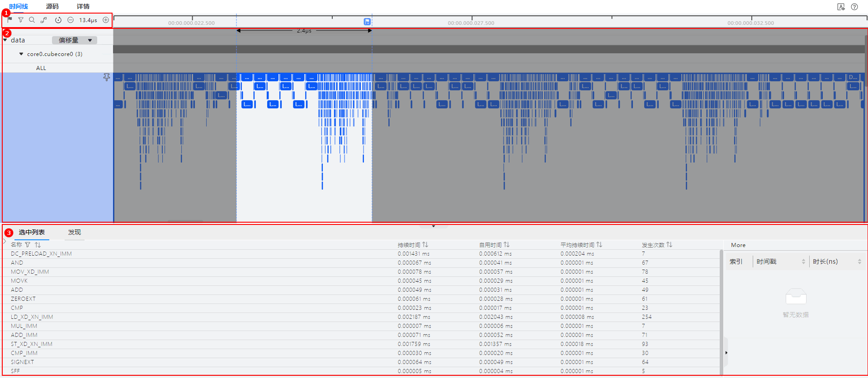Select the SIGNEXT row
868x378 pixels.
point(361,362)
